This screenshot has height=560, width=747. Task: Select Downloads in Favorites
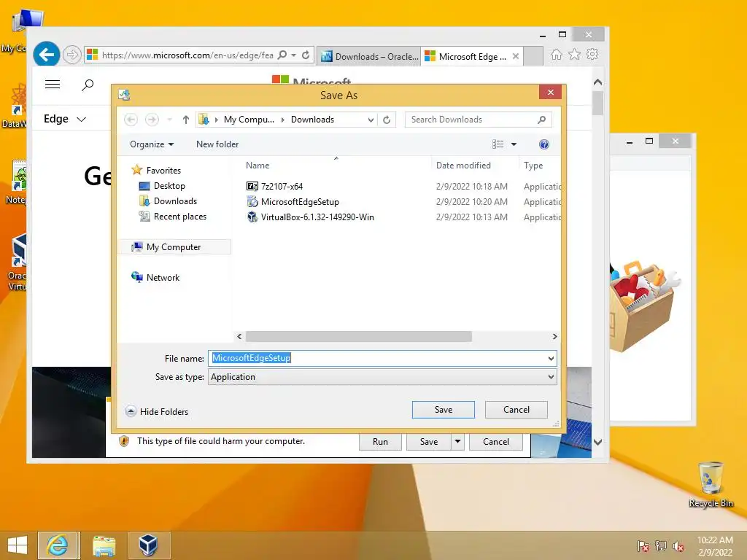click(x=168, y=201)
